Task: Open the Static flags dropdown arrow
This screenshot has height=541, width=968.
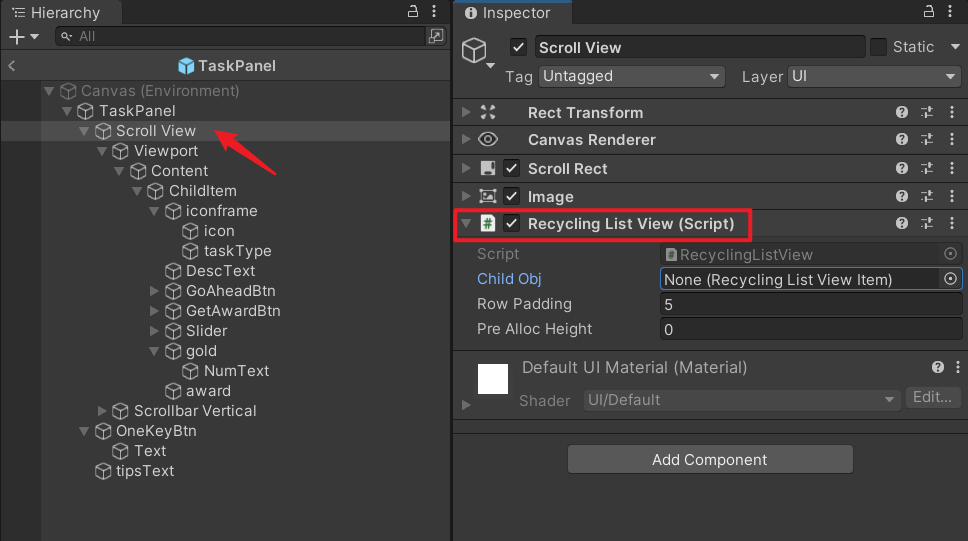Action: pos(955,47)
